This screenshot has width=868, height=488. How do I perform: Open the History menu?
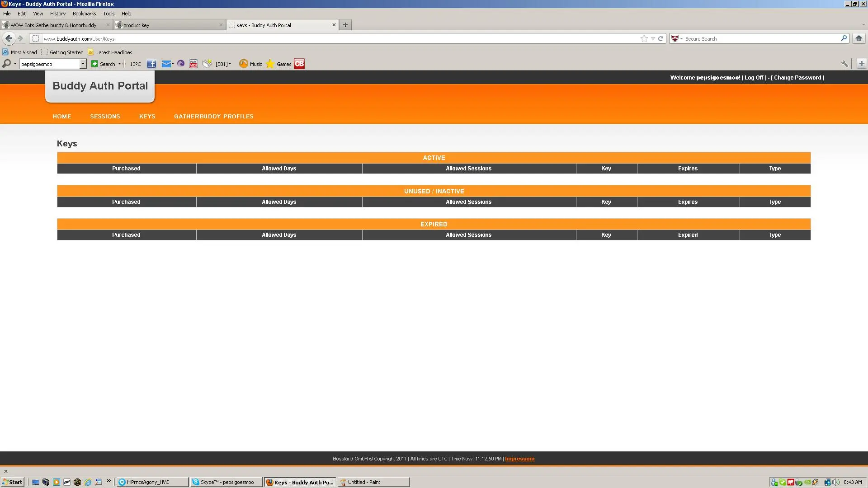[x=58, y=14]
